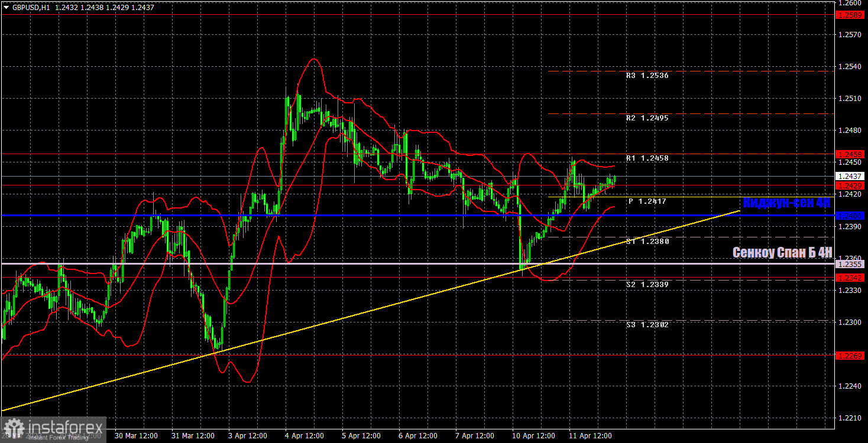Click the 1.2330 price scale value
The height and width of the screenshot is (443, 868).
click(x=849, y=290)
